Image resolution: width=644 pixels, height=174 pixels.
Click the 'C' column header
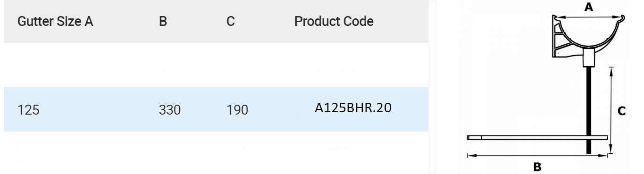click(x=231, y=22)
